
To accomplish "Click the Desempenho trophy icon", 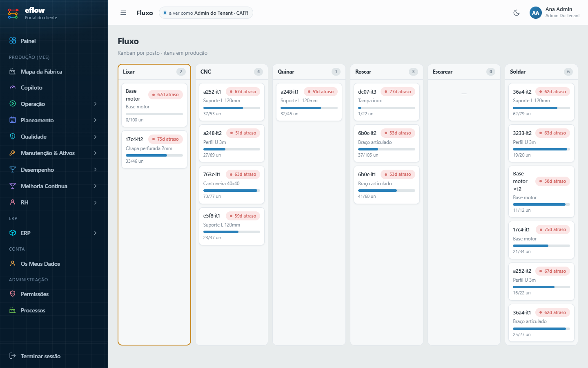I will click(13, 170).
